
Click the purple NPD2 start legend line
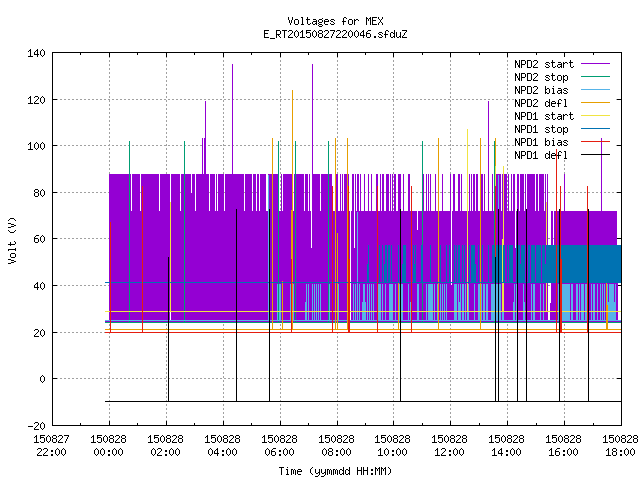click(x=595, y=64)
